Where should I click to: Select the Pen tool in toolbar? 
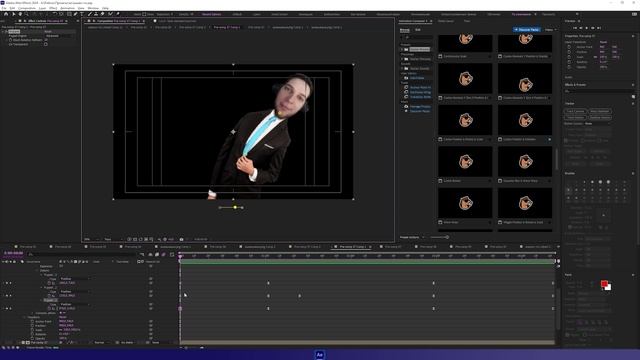(76, 14)
